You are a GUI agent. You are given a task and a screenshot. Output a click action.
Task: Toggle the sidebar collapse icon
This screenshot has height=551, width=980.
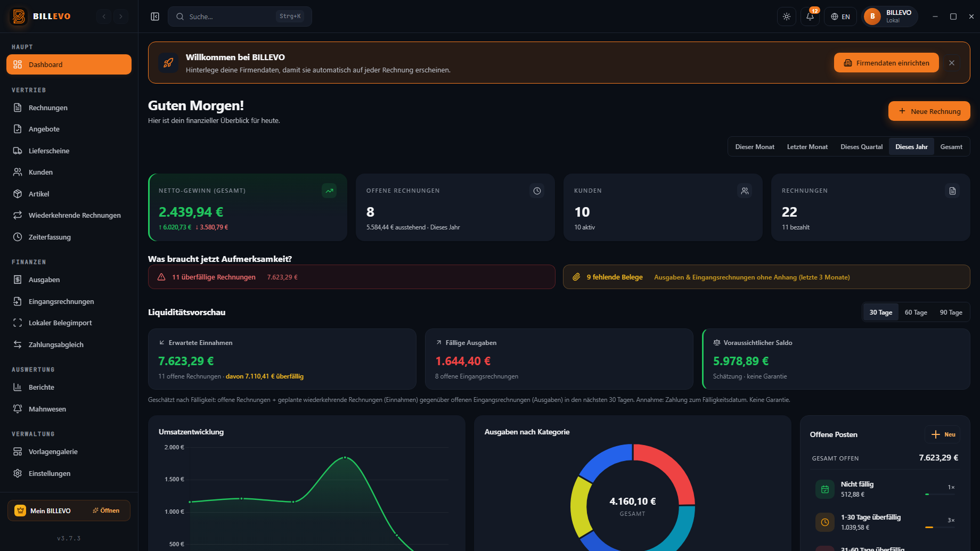click(x=155, y=17)
